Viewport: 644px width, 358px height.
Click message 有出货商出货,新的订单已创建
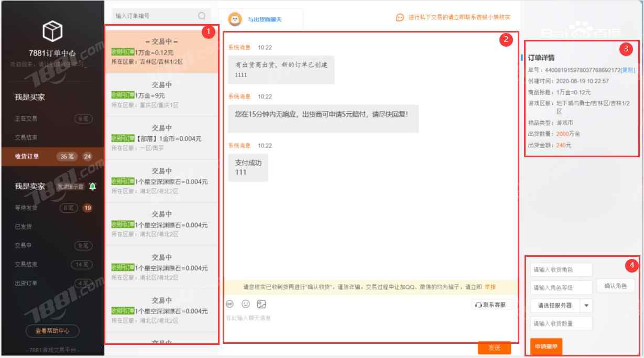281,70
